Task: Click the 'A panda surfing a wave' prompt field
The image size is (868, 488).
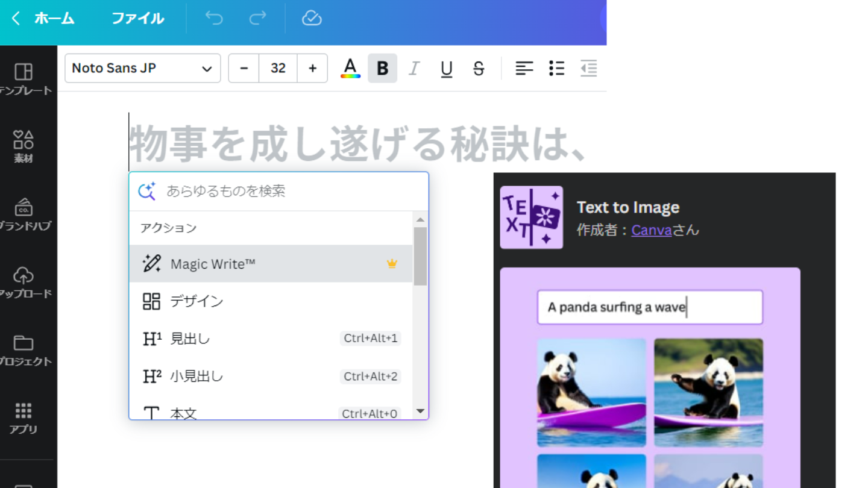Action: pyautogui.click(x=650, y=307)
